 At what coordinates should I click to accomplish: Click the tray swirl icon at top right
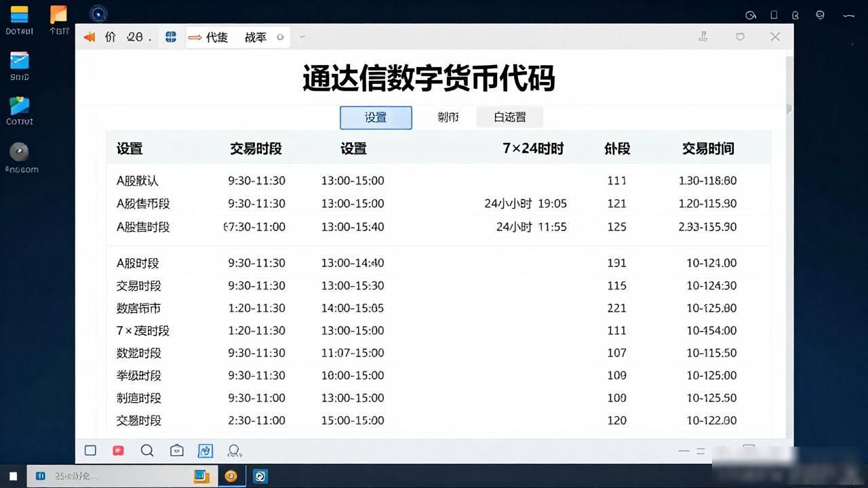751,15
